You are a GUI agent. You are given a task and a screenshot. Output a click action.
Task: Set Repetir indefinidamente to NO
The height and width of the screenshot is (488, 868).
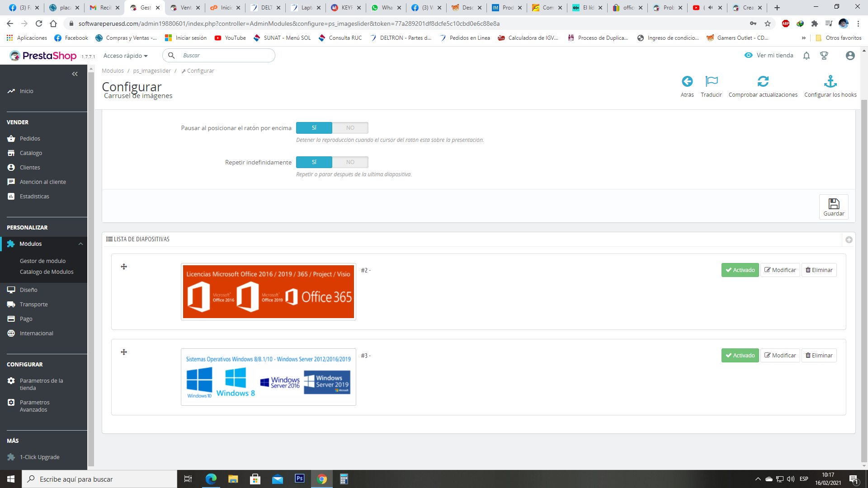point(350,162)
